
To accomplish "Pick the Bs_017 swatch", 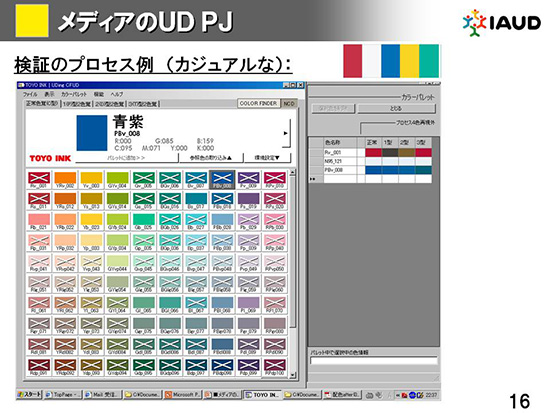I will (196, 201).
